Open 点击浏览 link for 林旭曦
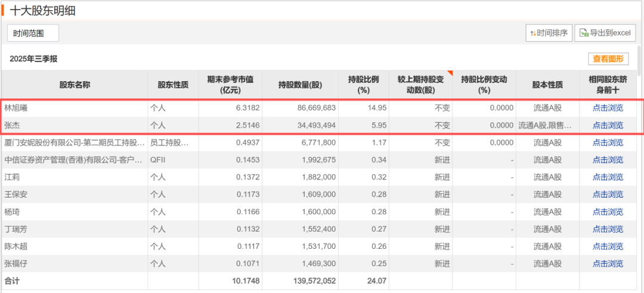The height and width of the screenshot is (293, 644). 608,108
